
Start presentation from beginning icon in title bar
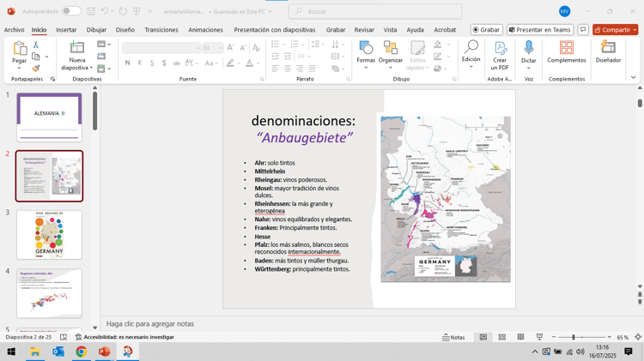click(x=137, y=11)
